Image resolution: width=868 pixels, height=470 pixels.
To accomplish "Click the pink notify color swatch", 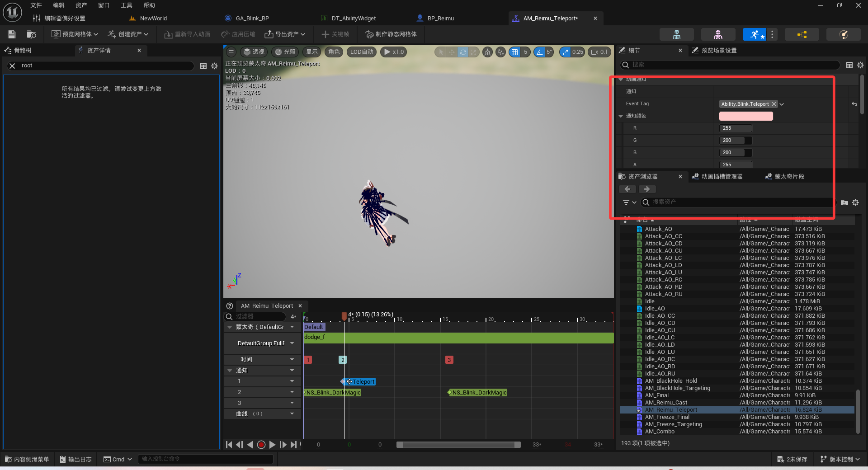I will [746, 117].
